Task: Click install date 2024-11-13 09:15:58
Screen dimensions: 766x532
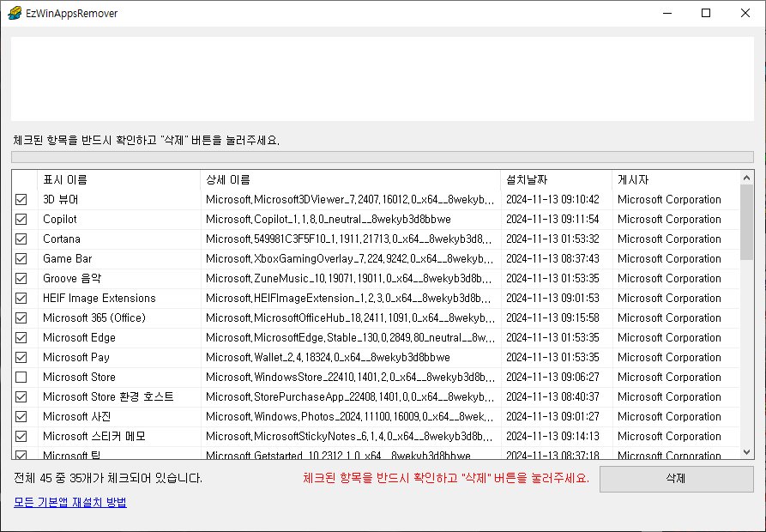Action: coord(552,318)
